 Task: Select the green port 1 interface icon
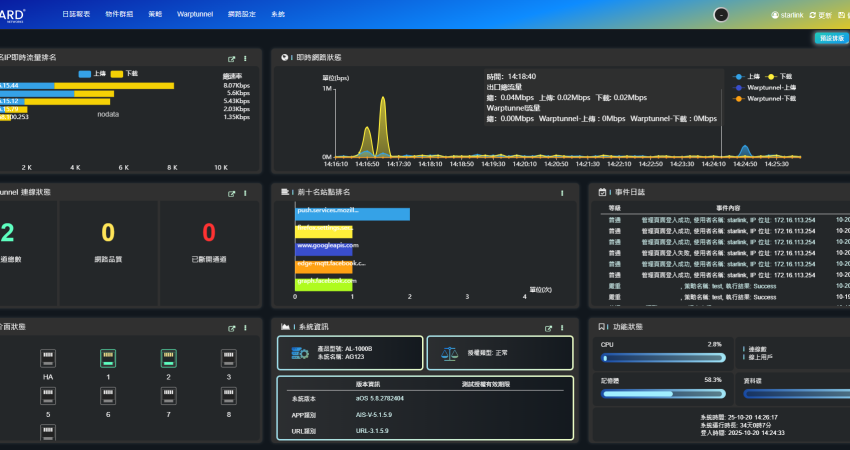[108, 358]
